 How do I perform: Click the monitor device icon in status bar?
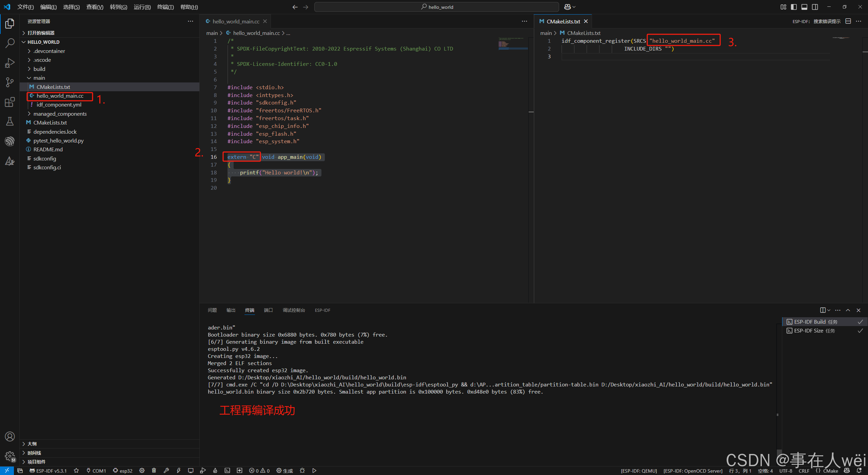[191, 471]
